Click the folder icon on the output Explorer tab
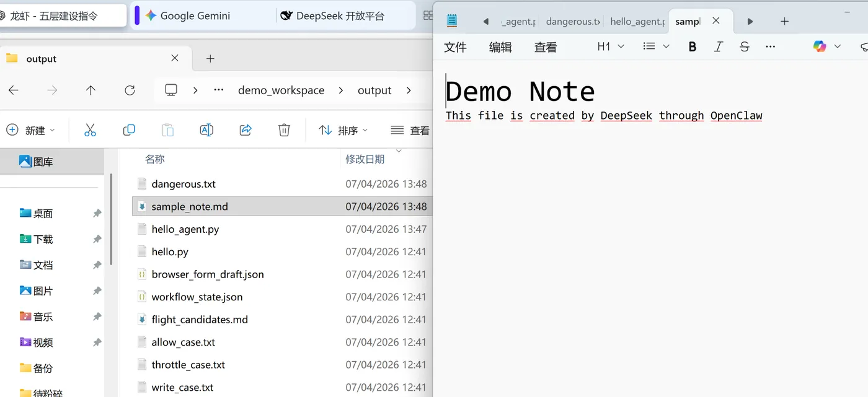Image resolution: width=868 pixels, height=397 pixels. [x=12, y=58]
